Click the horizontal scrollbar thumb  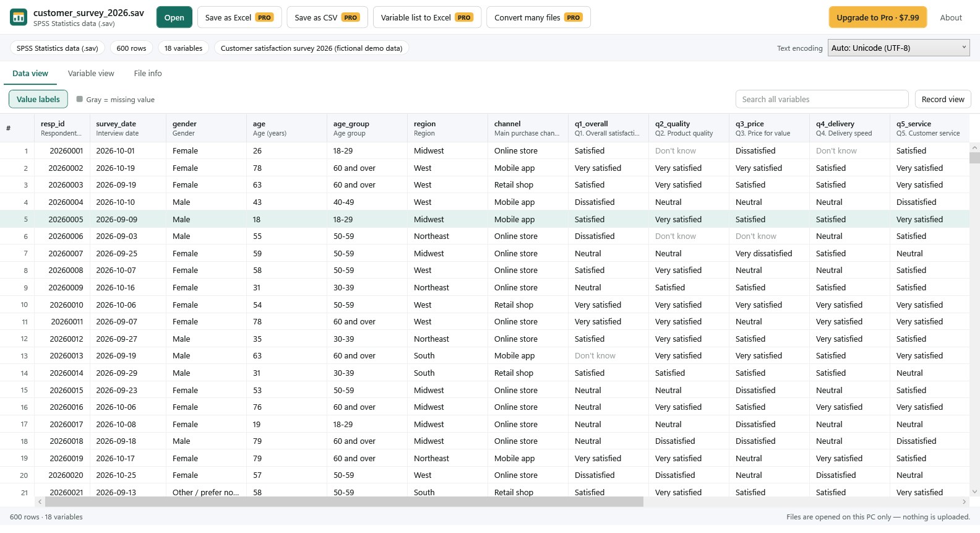(x=344, y=502)
